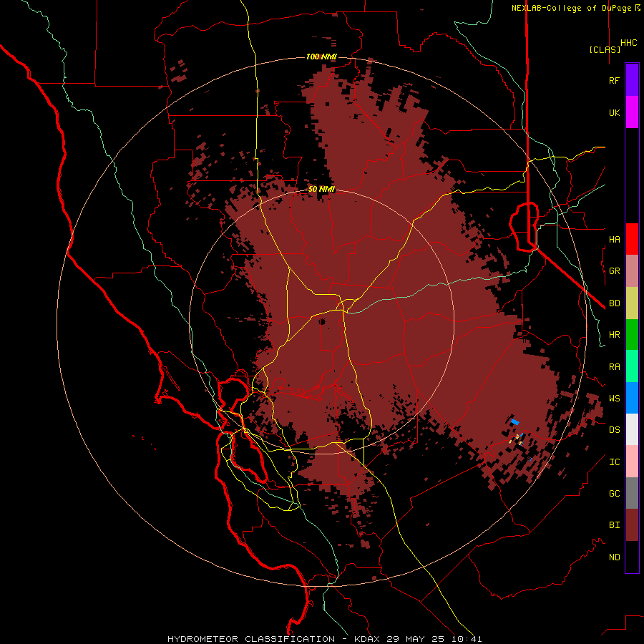
Task: Click the '10:41' timestamp
Action: click(x=467, y=639)
